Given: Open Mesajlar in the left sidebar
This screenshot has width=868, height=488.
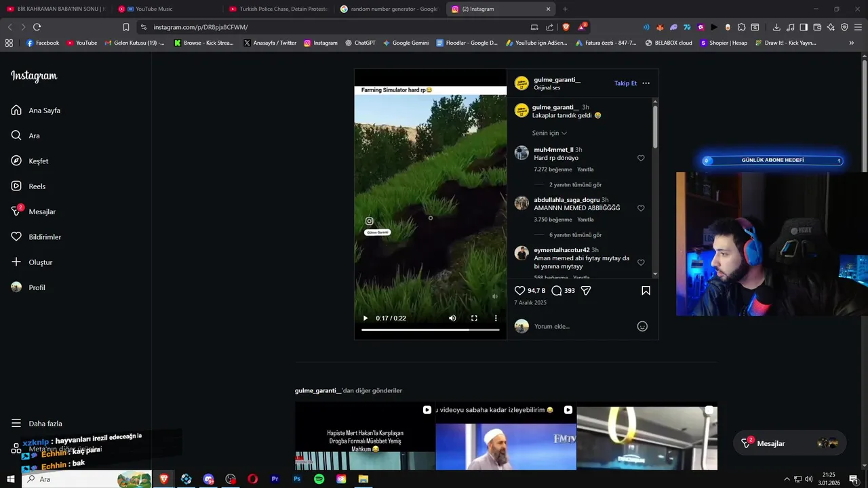Looking at the screenshot, I should point(33,211).
